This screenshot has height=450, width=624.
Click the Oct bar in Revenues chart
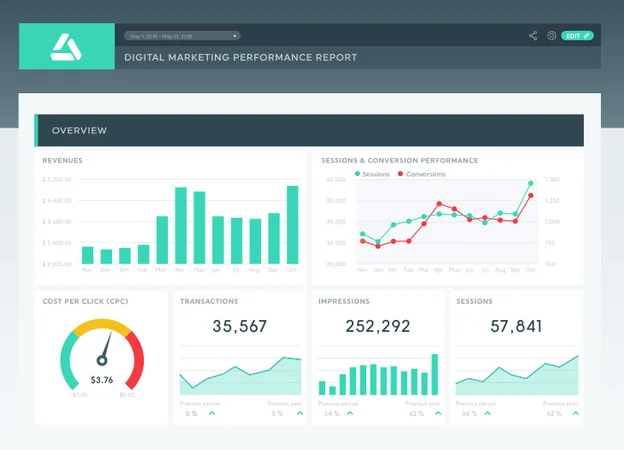[x=292, y=225]
